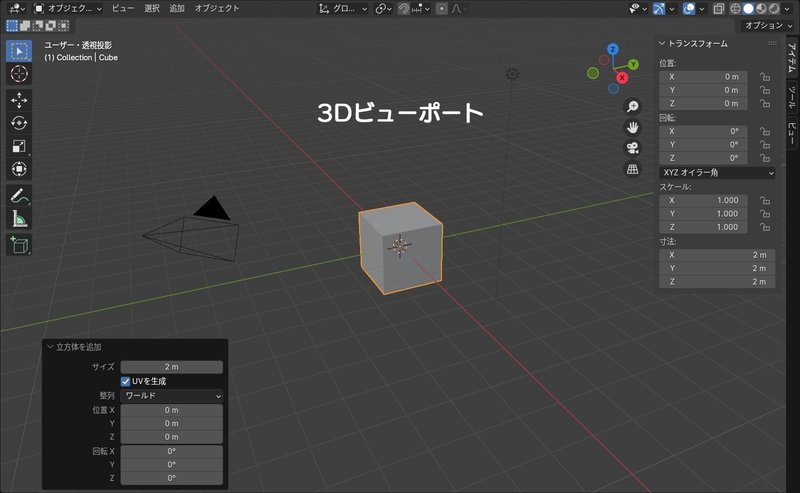
Task: Set selection mode to intersect (fifth icon)
Action: [63, 26]
